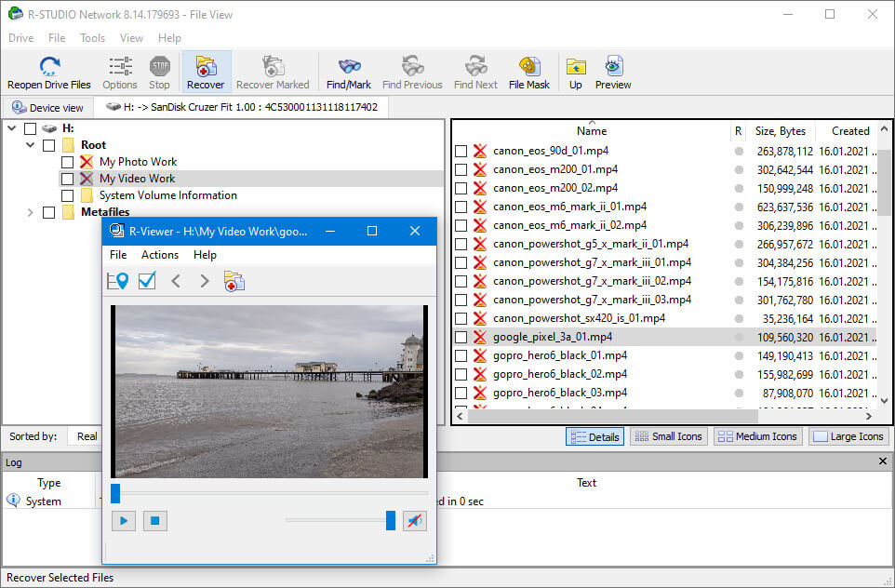
Task: Collapse the H: drive tree node
Action: (12, 128)
